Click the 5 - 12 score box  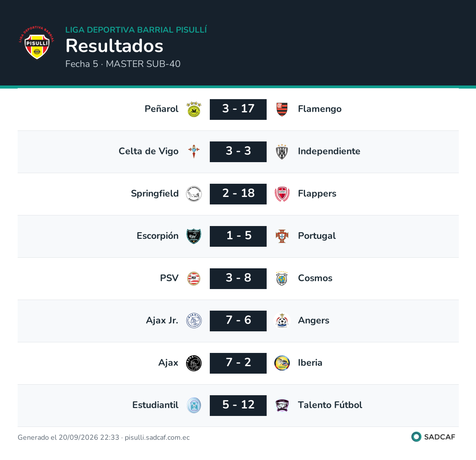tap(238, 405)
